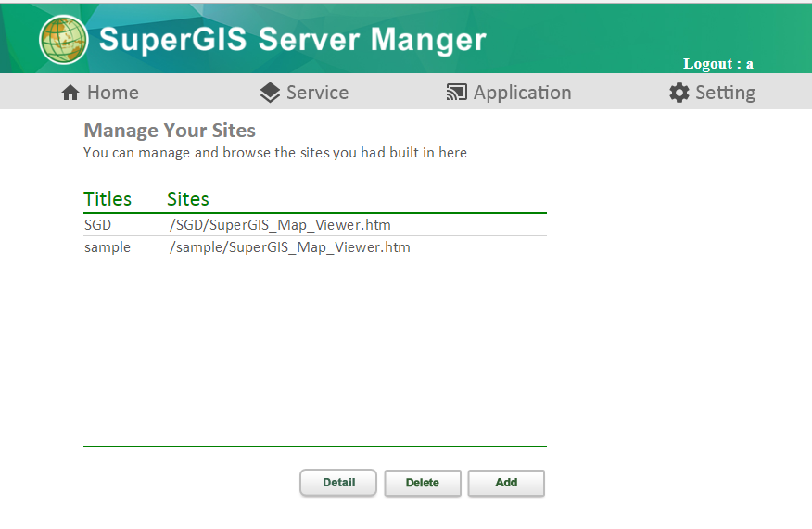Click the SuperGIS globe logo
The width and height of the screenshot is (812, 529).
point(64,40)
